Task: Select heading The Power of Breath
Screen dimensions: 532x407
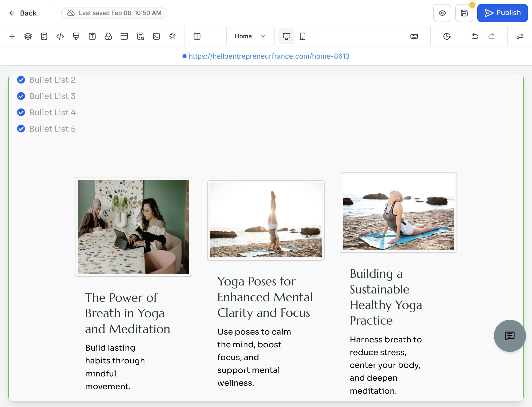Action: [x=128, y=313]
